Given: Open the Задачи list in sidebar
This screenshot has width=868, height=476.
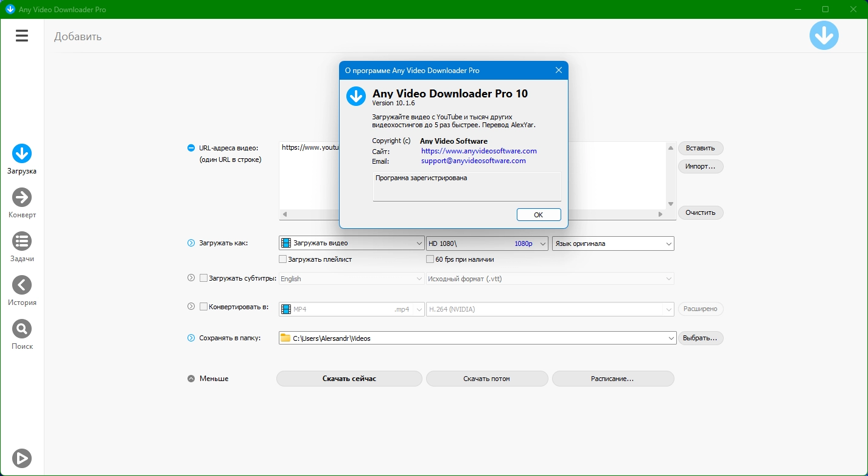Looking at the screenshot, I should [22, 247].
